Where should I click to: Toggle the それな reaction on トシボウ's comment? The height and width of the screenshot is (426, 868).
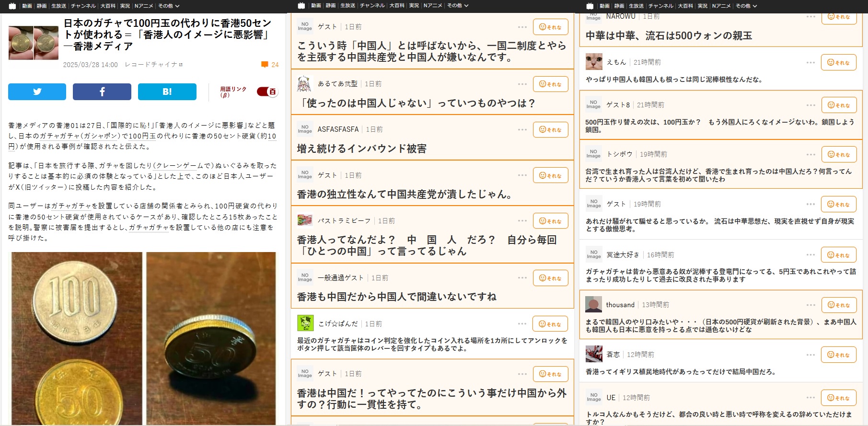[x=839, y=154]
